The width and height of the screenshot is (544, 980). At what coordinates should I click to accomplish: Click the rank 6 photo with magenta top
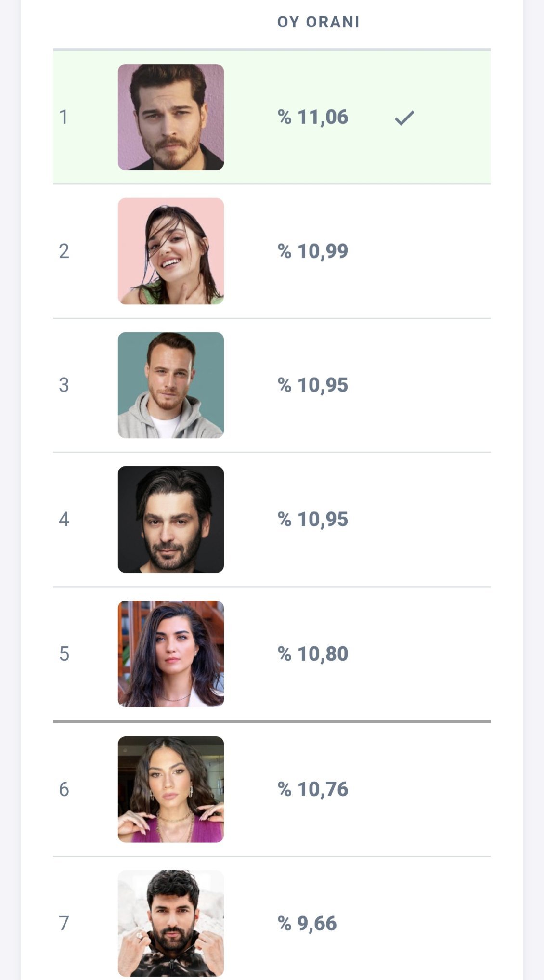(171, 789)
